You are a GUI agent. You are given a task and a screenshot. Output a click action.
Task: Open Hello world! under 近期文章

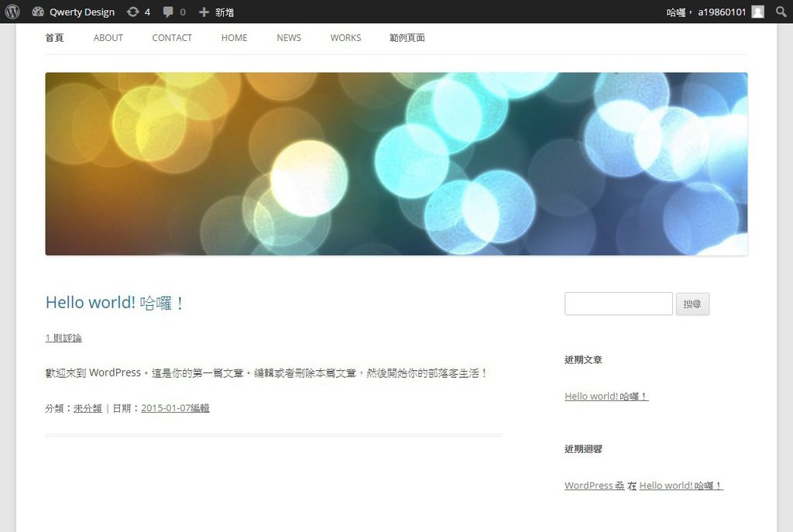(606, 396)
